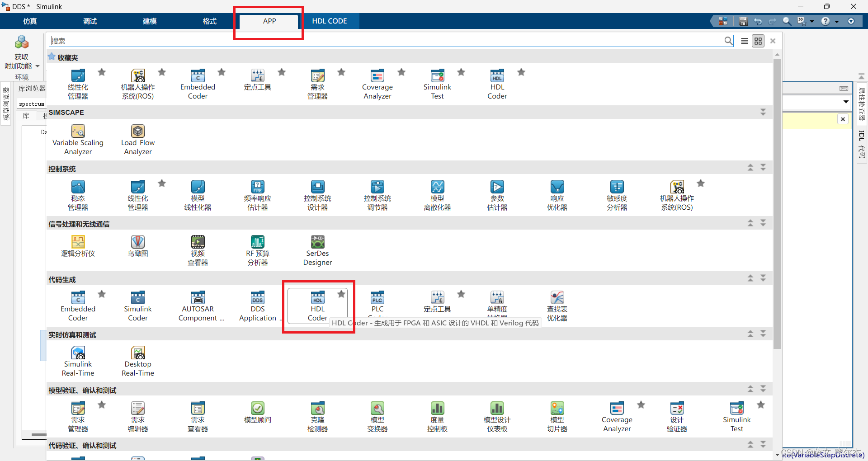This screenshot has width=868, height=461.
Task: Click the undo arrow in toolbar
Action: [x=758, y=21]
